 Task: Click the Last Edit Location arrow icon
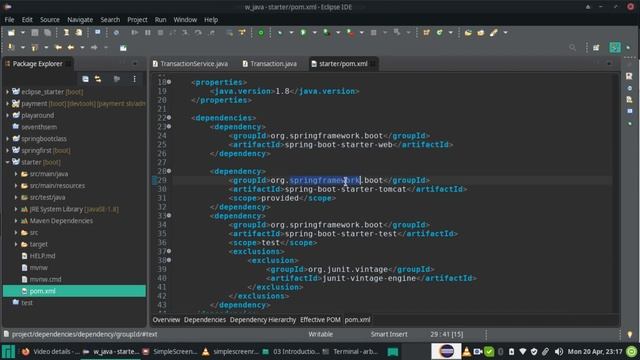tap(58, 48)
